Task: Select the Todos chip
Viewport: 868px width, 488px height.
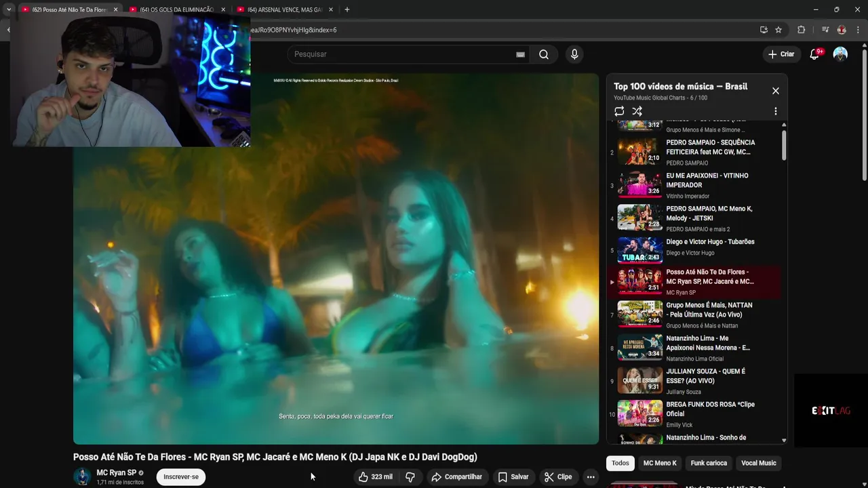Action: click(x=620, y=463)
